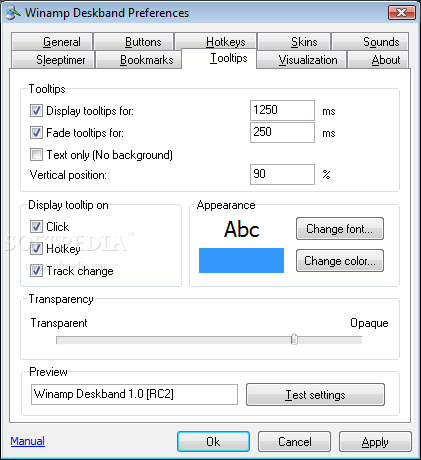This screenshot has height=460, width=421.
Task: Open the Buttons tab
Action: (x=134, y=42)
